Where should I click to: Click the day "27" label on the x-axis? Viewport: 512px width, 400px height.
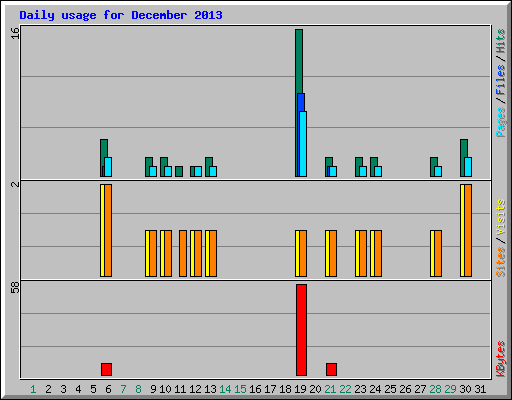click(x=420, y=389)
